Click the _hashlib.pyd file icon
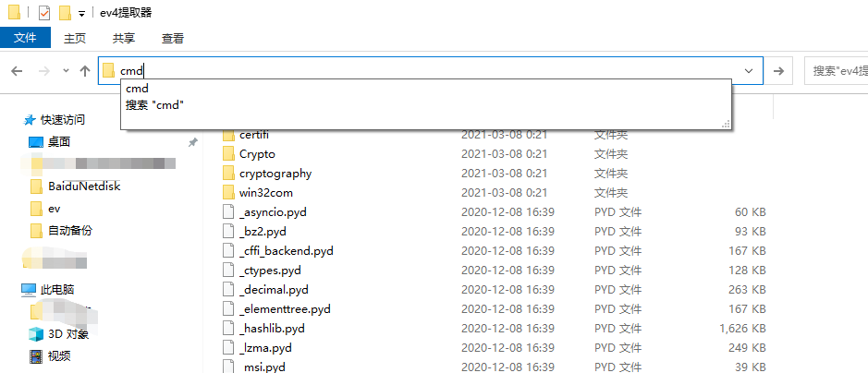The height and width of the screenshot is (373, 868). (228, 329)
